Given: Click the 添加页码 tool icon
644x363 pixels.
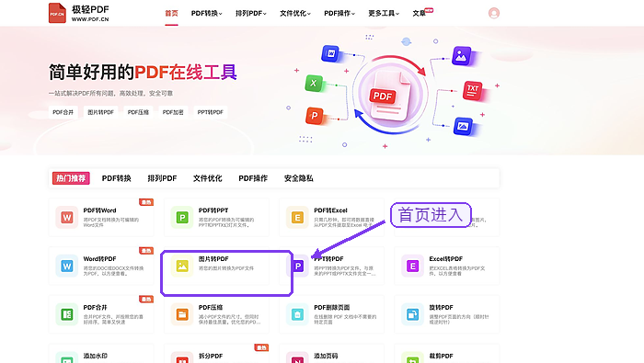Looking at the screenshot, I should 297,357.
